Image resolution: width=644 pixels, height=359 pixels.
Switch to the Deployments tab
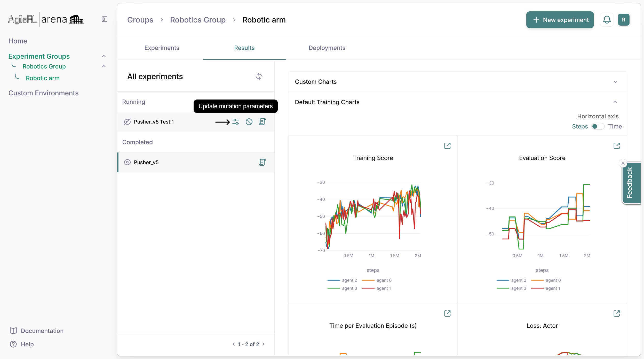point(327,48)
